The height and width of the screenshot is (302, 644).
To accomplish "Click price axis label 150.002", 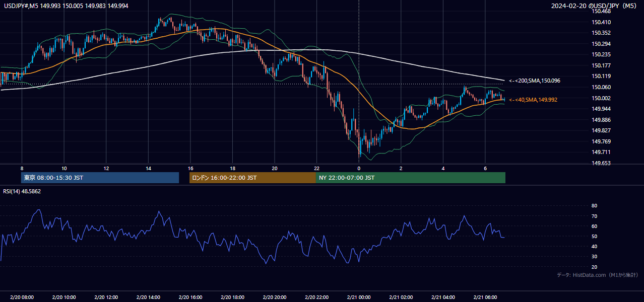I will click(x=601, y=98).
